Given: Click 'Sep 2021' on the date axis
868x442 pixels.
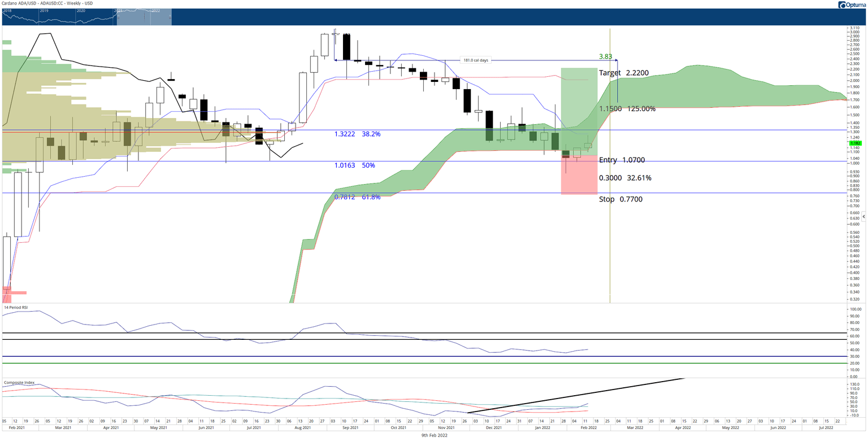Looking at the screenshot, I should coord(351,428).
